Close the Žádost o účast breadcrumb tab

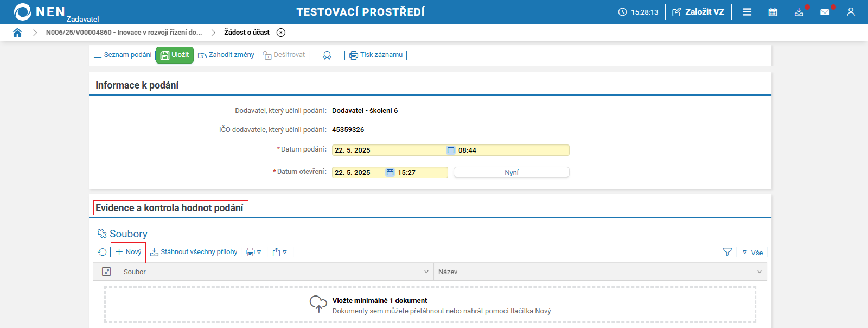pyautogui.click(x=281, y=33)
